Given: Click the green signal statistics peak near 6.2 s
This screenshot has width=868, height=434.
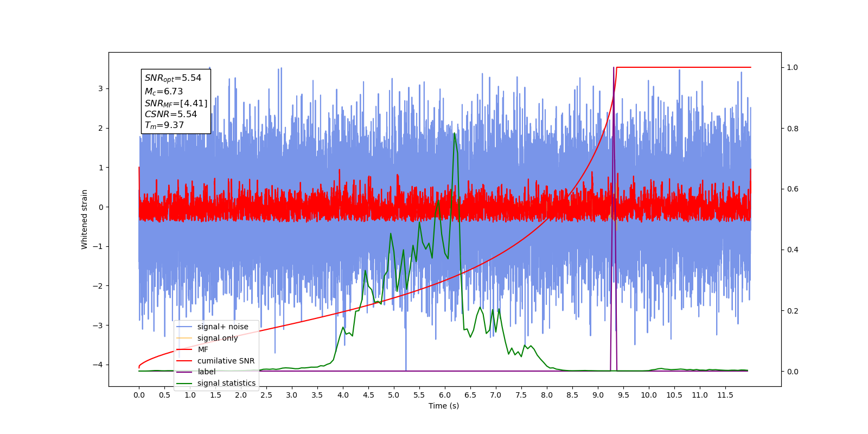Looking at the screenshot, I should pos(455,134).
